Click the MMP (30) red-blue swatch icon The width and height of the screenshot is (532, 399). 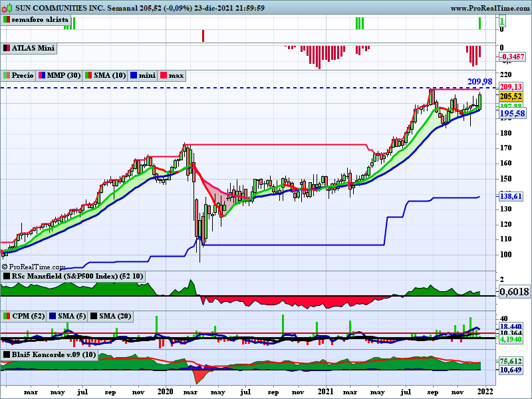click(x=42, y=75)
